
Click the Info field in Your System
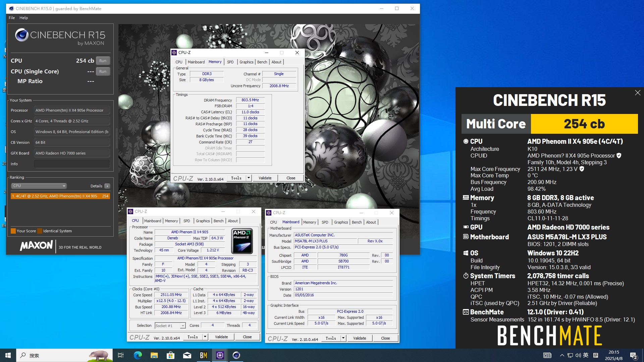(x=72, y=164)
